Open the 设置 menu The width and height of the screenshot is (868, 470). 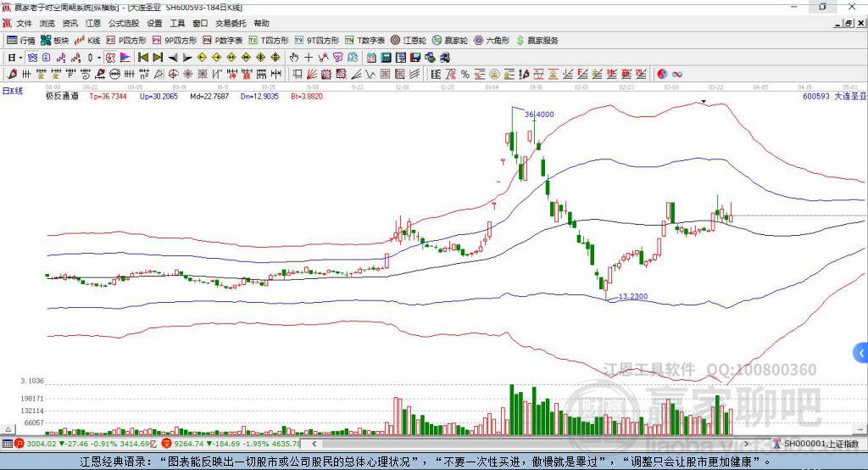[x=154, y=23]
